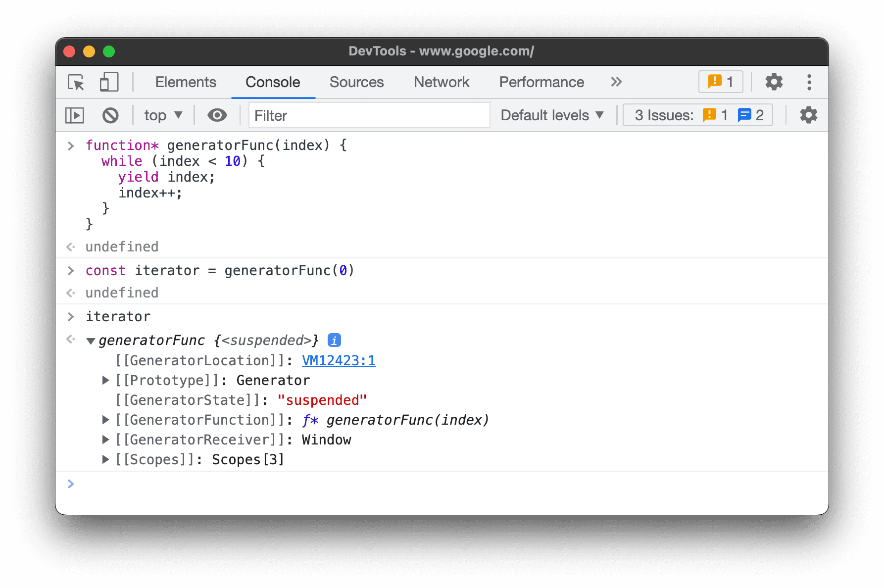The width and height of the screenshot is (884, 588).
Task: Switch to the Sources tab
Action: (x=356, y=82)
